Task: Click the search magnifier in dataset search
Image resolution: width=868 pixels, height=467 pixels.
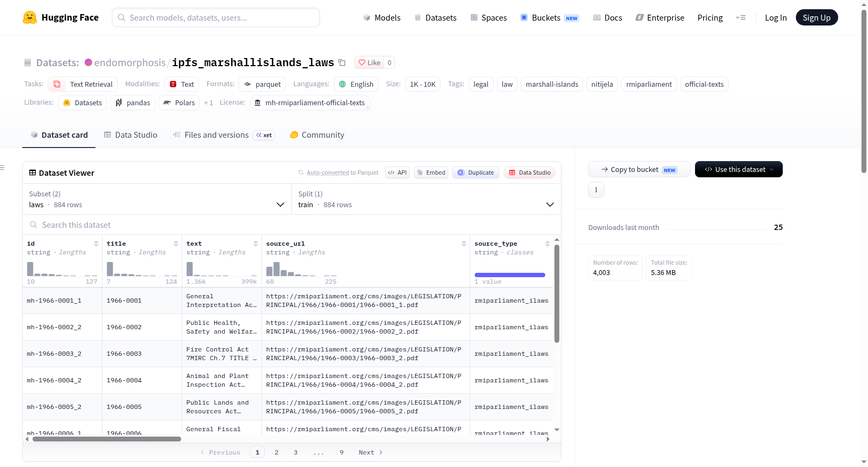Action: tap(34, 225)
